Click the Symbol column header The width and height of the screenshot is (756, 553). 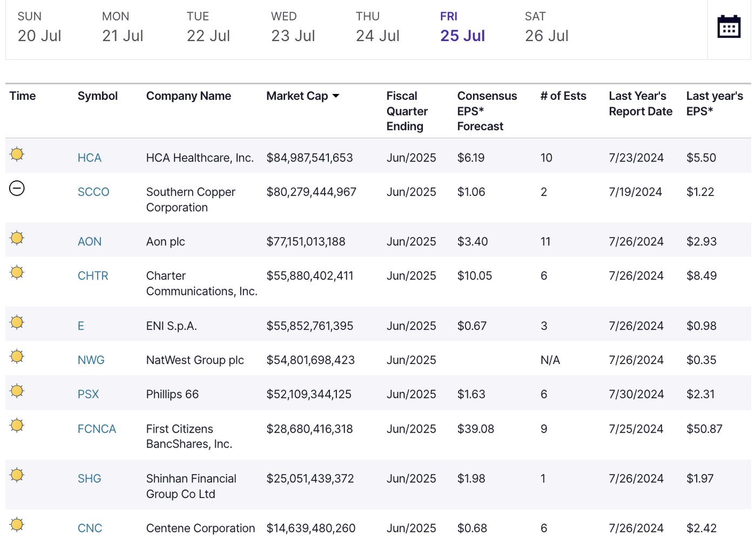(98, 96)
